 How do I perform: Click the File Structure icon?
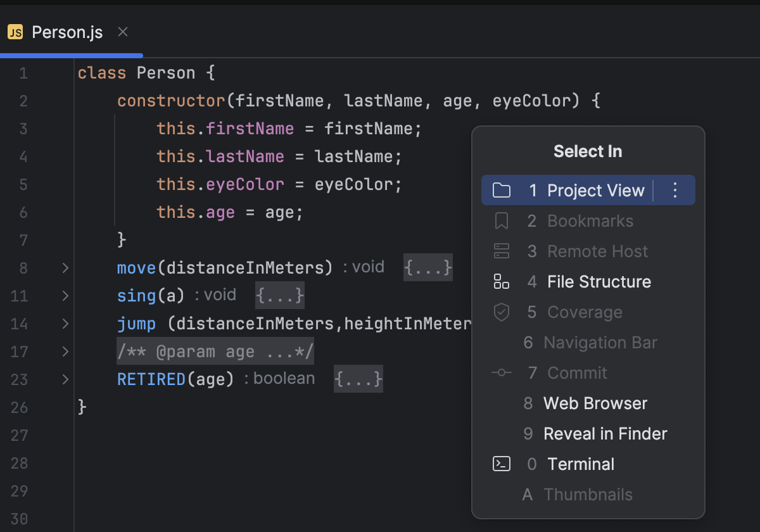(501, 281)
